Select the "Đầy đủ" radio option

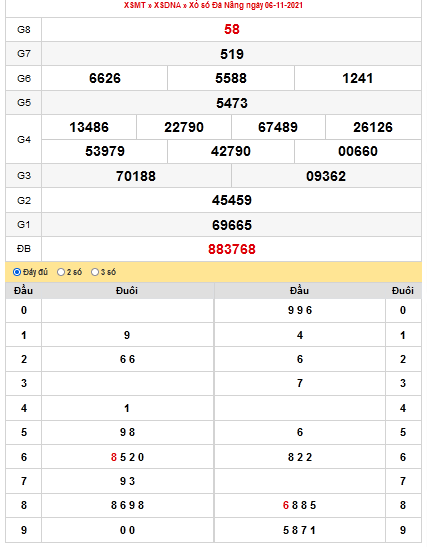[17, 272]
